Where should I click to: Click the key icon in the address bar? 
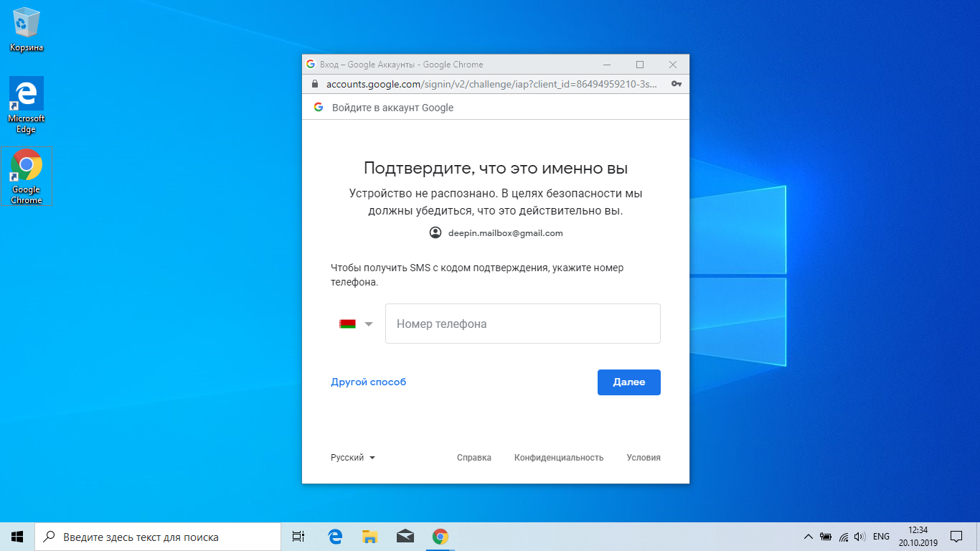click(x=676, y=84)
